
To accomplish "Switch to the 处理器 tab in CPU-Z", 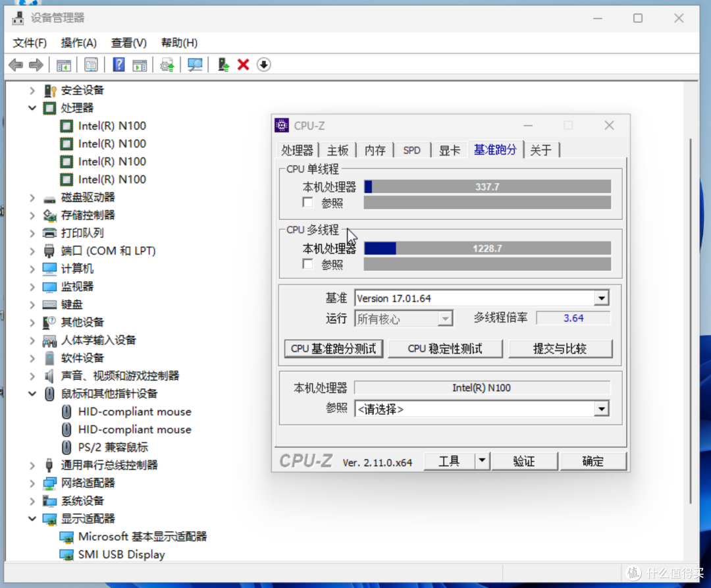I will coord(297,151).
